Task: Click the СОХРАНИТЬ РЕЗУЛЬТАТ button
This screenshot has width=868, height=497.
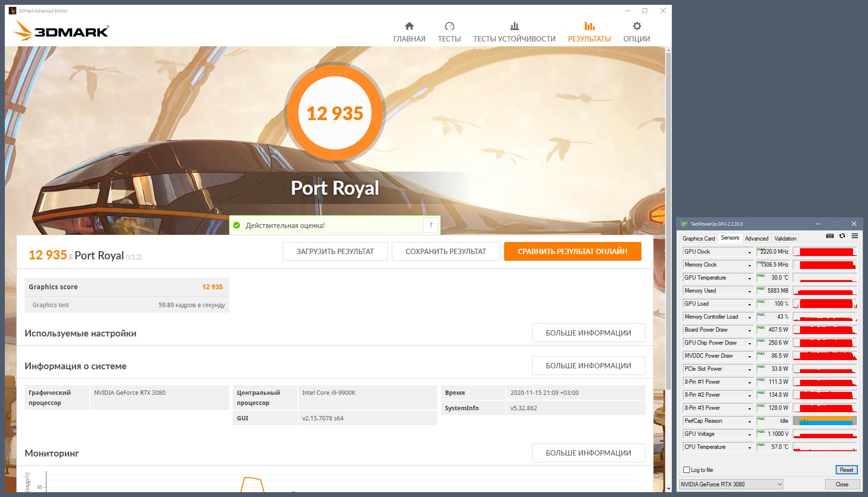Action: pos(446,251)
